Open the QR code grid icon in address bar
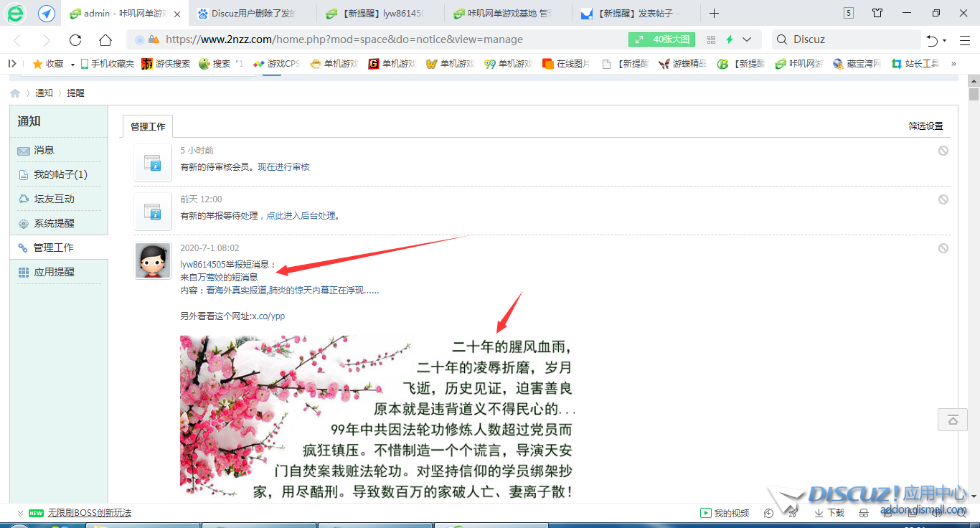Image resolution: width=980 pixels, height=528 pixels. click(x=712, y=39)
